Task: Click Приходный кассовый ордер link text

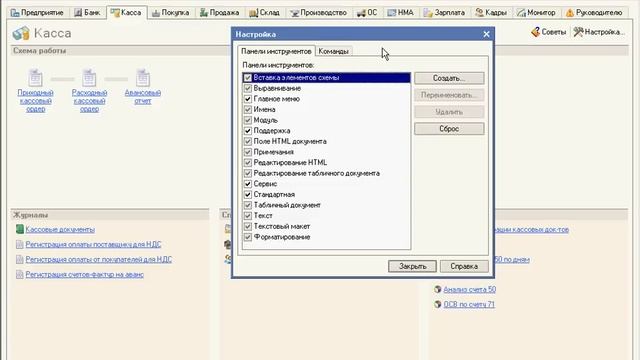Action: 36,101
